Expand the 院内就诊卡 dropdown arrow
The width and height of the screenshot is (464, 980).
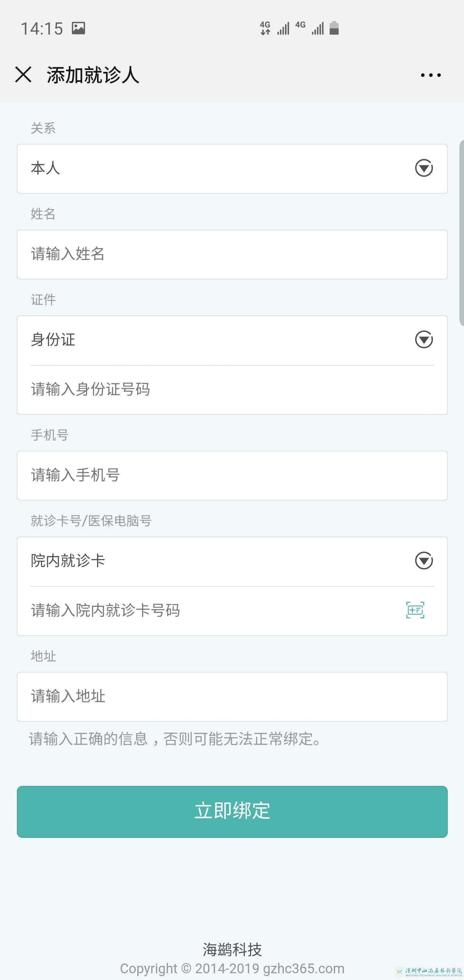point(424,561)
